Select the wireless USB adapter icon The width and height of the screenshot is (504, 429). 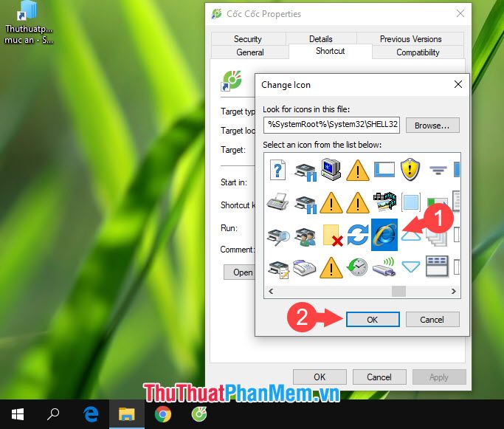[x=384, y=267]
